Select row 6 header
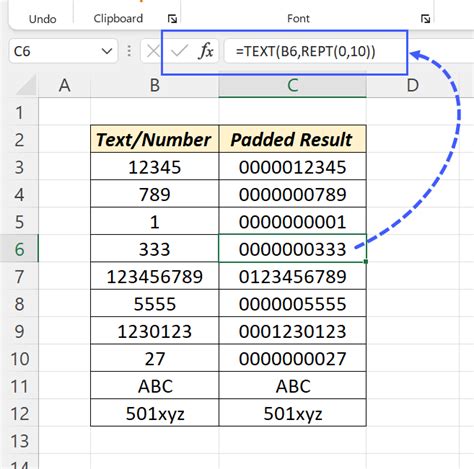The image size is (474, 469). (19, 249)
